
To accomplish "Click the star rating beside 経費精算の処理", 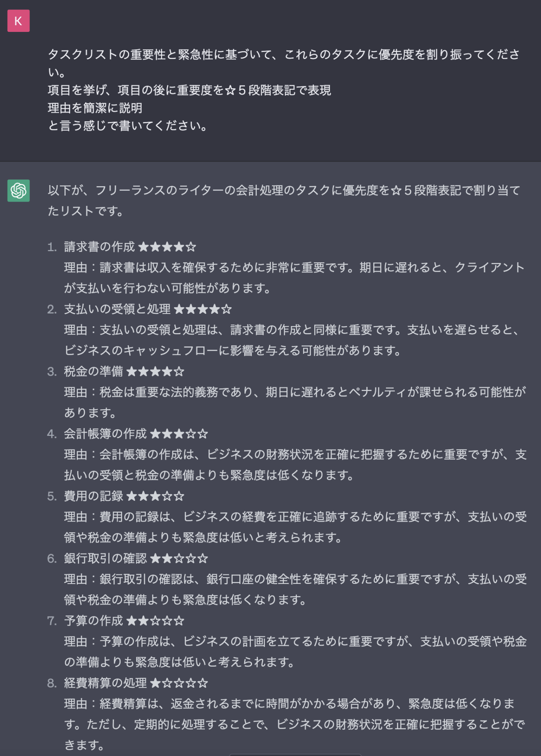I will click(x=179, y=683).
